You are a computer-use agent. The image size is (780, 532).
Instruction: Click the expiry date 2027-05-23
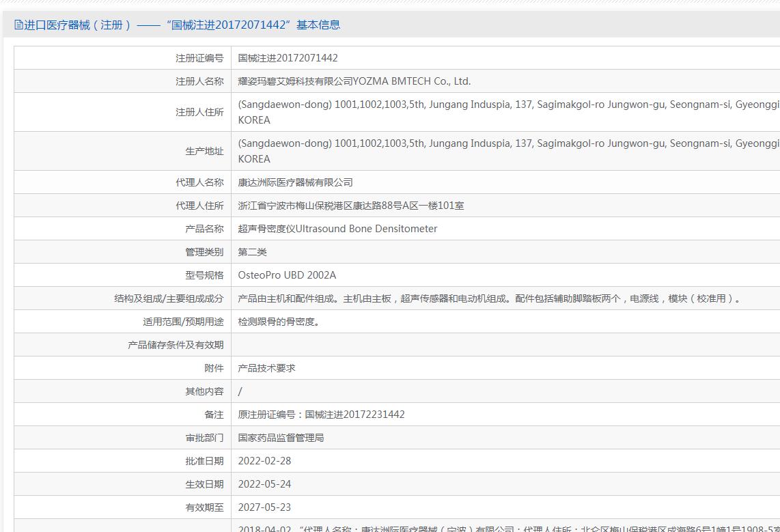[264, 507]
